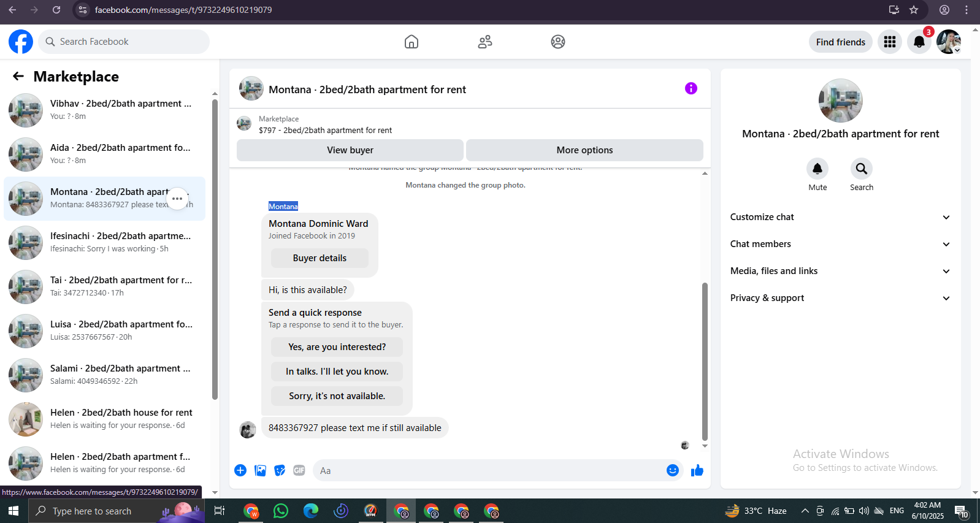Open Microsoft Edge from taskbar
The image size is (980, 523).
tap(311, 511)
